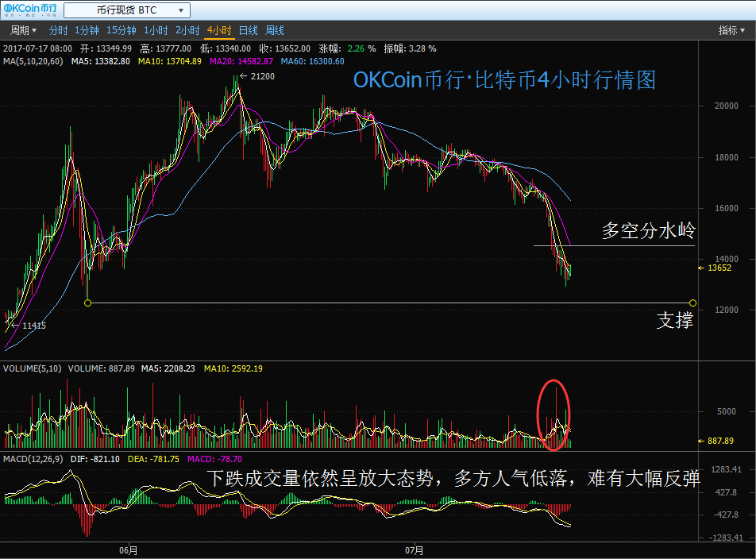Click the MACD: -78.70 value
Screen dimensions: 756x559
click(x=214, y=459)
